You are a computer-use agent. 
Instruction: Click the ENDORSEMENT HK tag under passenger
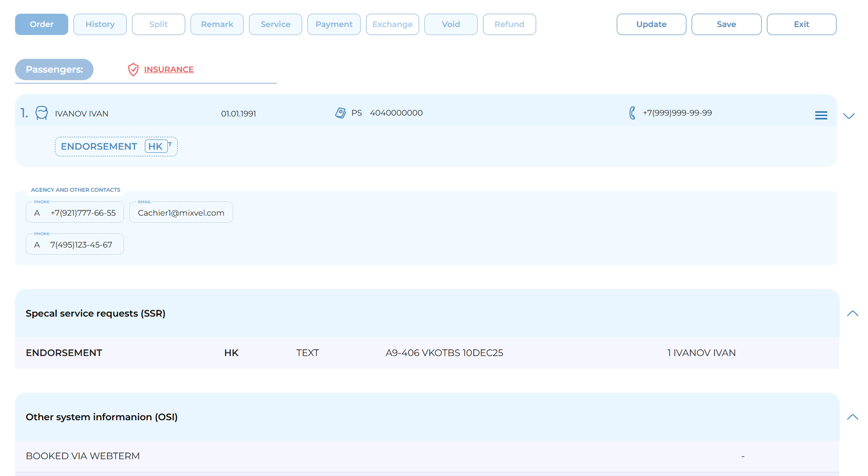point(116,147)
